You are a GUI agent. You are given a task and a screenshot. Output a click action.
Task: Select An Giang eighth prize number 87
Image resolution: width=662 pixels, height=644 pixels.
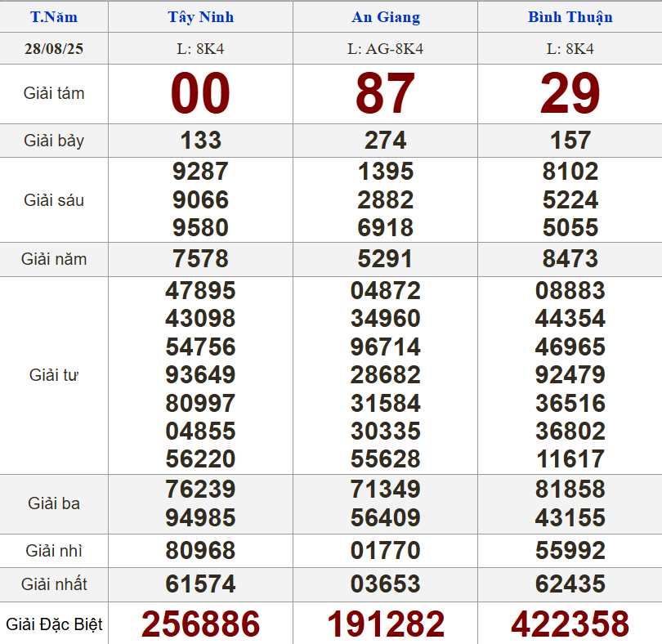tap(385, 93)
